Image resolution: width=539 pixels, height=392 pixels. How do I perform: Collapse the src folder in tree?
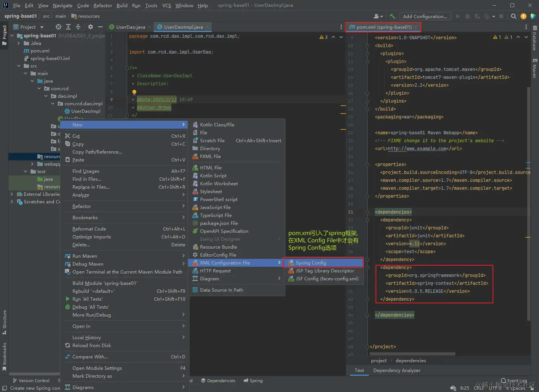[x=18, y=66]
